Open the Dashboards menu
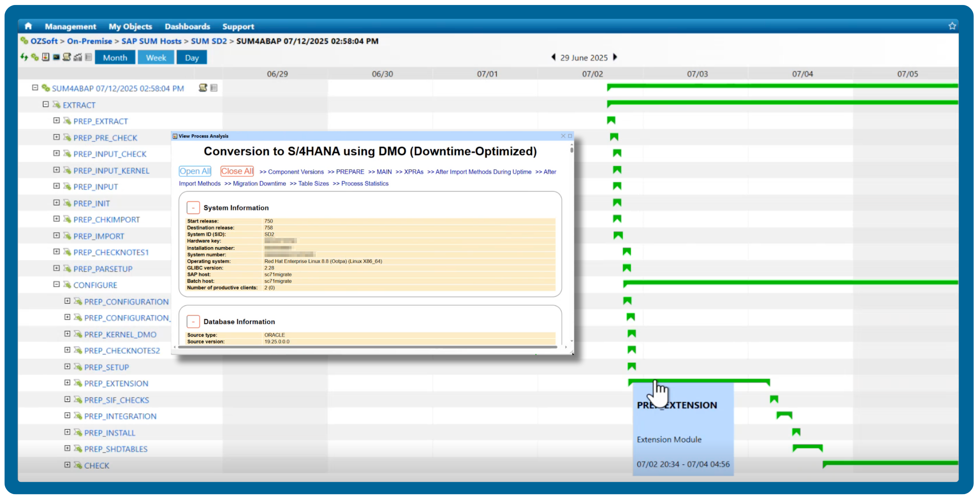The width and height of the screenshot is (980, 503). 187,27
